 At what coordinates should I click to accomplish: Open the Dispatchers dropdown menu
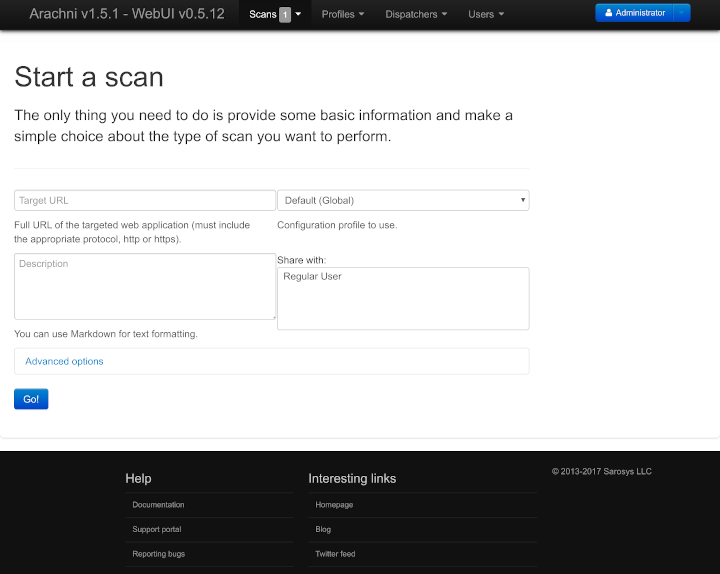415,14
